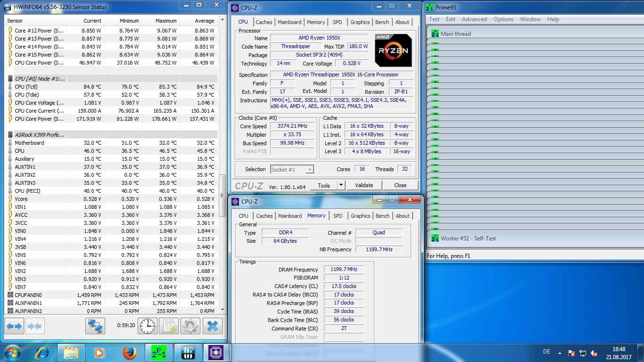Click the Validate button in CPU-Z
This screenshot has height=362, width=644.
(364, 185)
